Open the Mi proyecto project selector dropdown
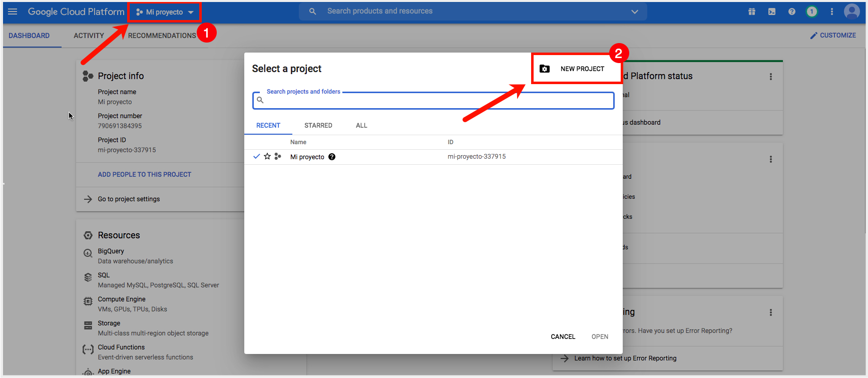The width and height of the screenshot is (868, 378). click(x=164, y=12)
